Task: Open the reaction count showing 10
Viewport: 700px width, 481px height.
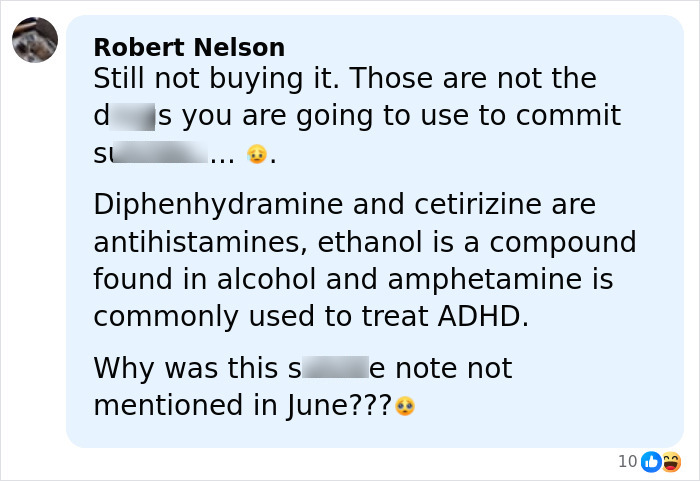Action: point(627,461)
